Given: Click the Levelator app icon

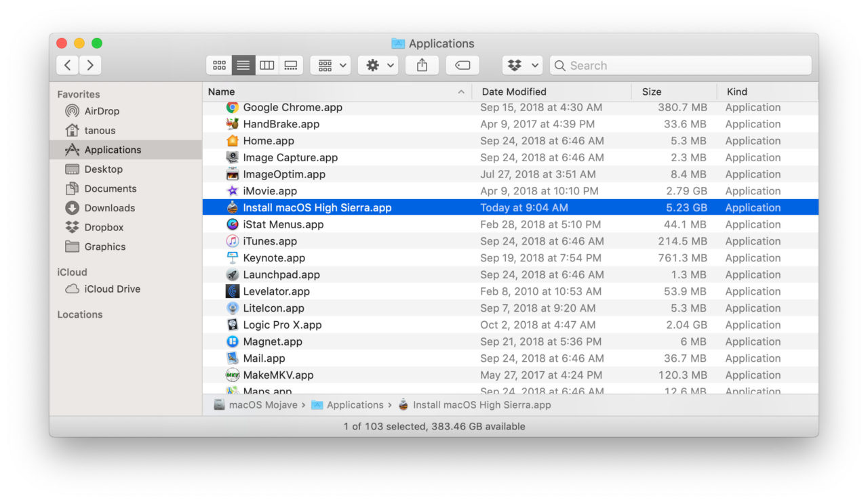Looking at the screenshot, I should point(233,291).
